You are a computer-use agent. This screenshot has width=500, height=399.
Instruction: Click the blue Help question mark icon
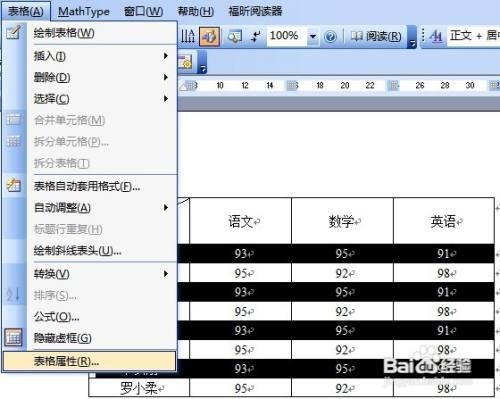click(x=330, y=36)
